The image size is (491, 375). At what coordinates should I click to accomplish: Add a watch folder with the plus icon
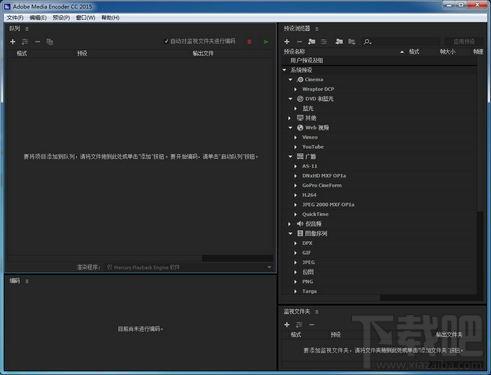(287, 325)
